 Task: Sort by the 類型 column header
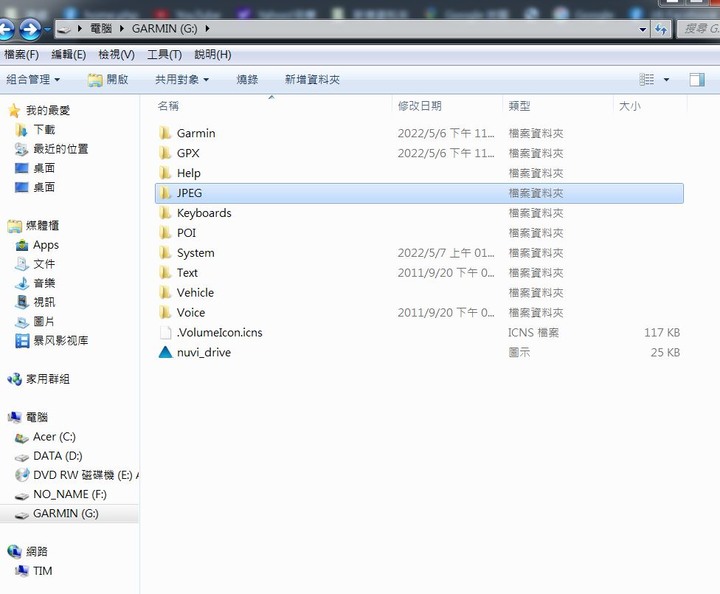[519, 106]
